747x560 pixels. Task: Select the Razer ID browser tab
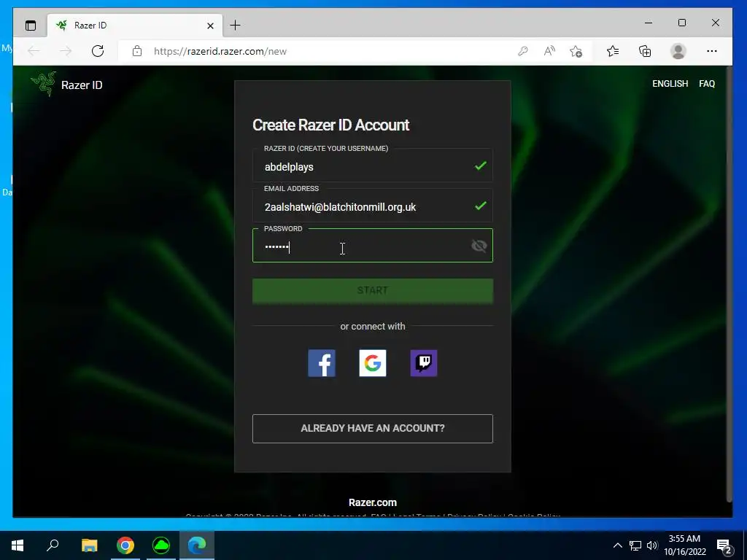tap(135, 26)
